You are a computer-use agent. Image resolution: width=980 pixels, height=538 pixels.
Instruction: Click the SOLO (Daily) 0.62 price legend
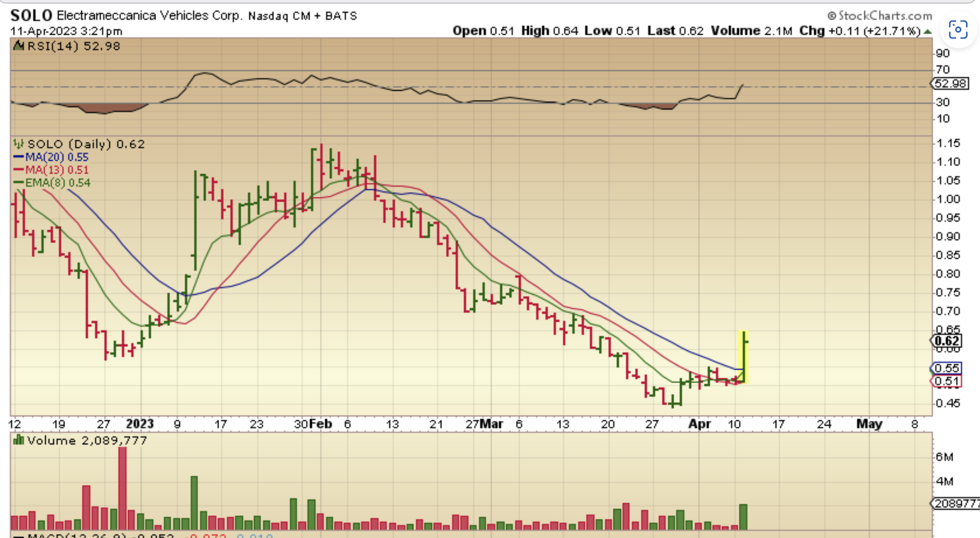point(86,144)
